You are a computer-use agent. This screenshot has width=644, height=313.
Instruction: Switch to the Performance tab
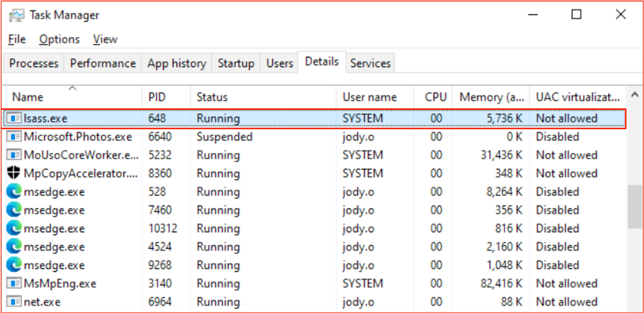[x=103, y=63]
